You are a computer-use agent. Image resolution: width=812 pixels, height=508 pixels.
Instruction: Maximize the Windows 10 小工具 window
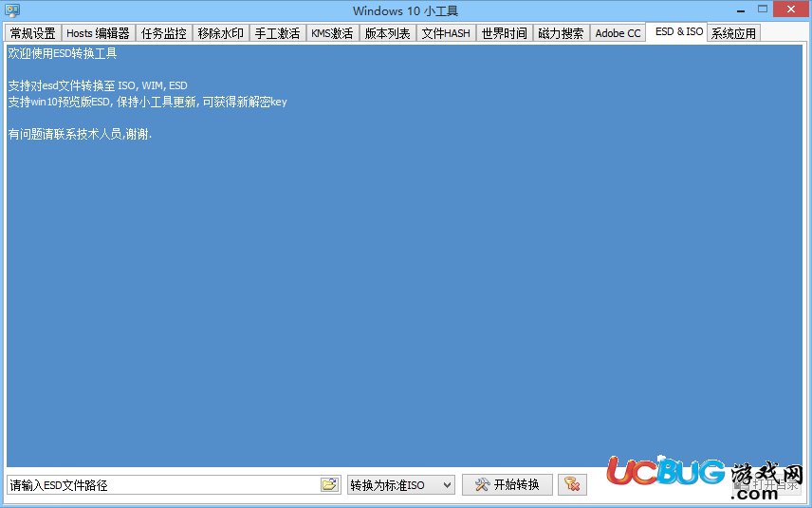point(763,9)
